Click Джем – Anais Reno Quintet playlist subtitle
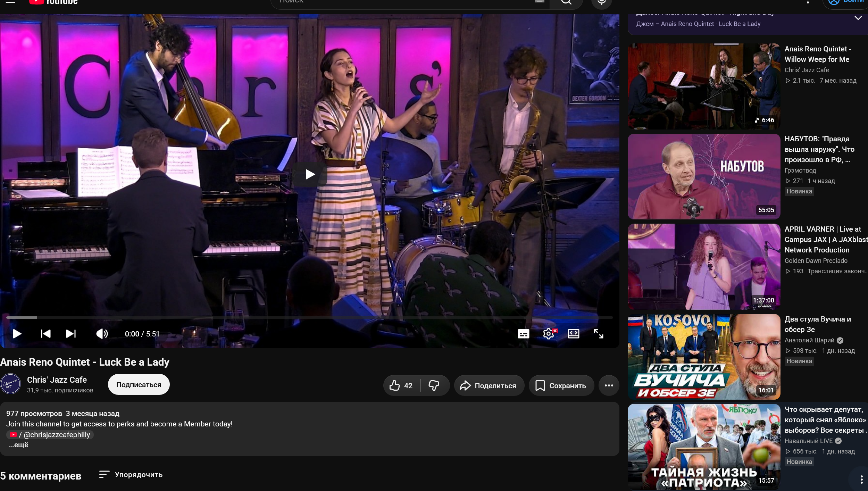The image size is (868, 491). tap(698, 24)
